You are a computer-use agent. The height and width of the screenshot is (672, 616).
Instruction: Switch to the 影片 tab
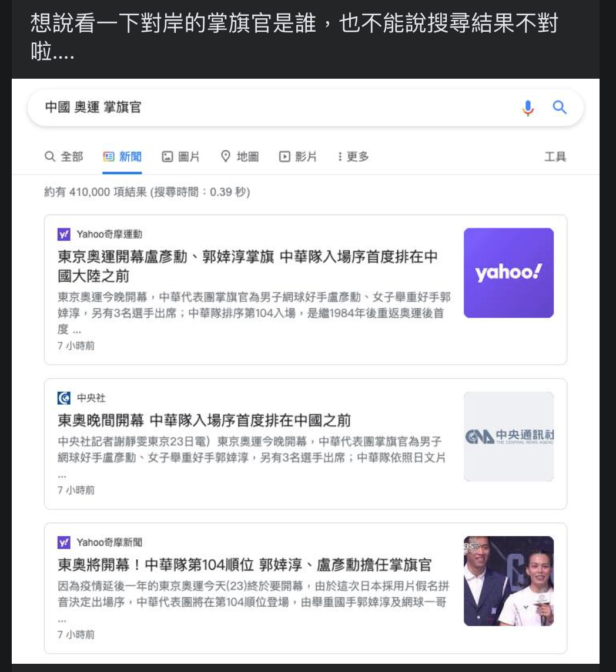pyautogui.click(x=297, y=156)
